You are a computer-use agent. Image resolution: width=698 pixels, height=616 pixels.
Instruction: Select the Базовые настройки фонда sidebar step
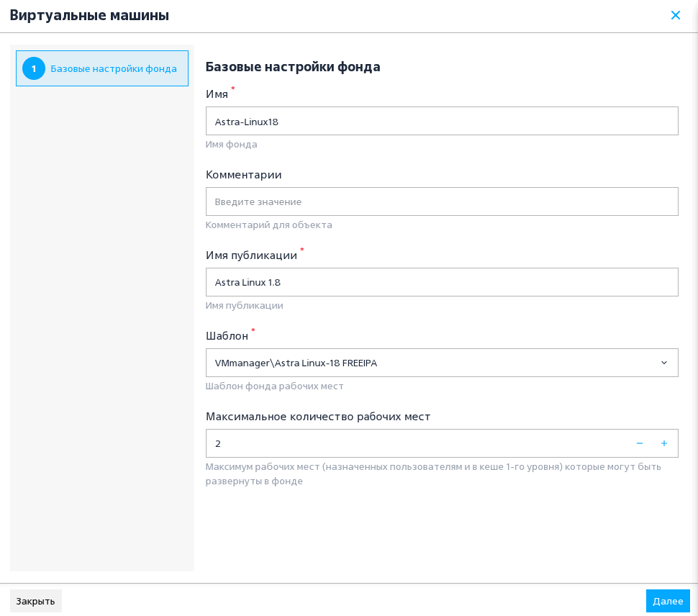click(x=102, y=68)
